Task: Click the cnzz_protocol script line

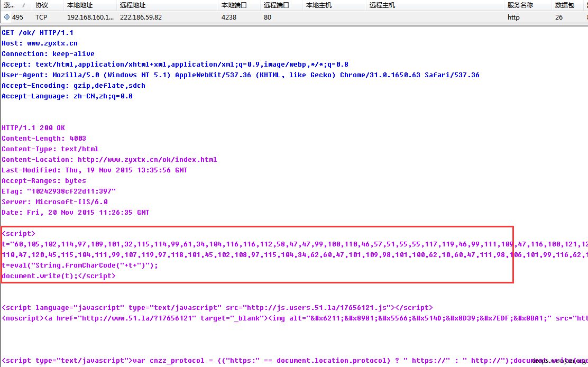Action: [295, 360]
